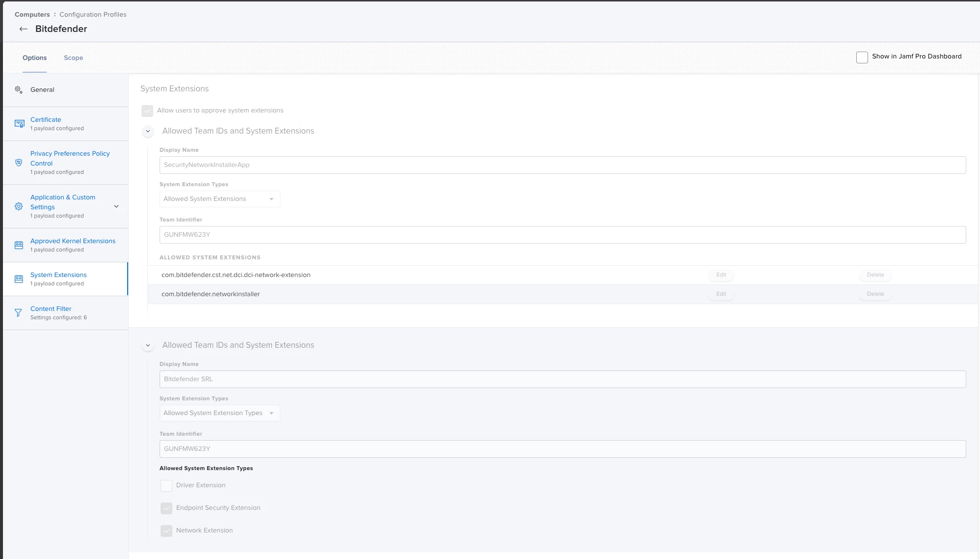Image resolution: width=980 pixels, height=559 pixels.
Task: Toggle Allow users to approve system extensions
Action: coord(147,111)
